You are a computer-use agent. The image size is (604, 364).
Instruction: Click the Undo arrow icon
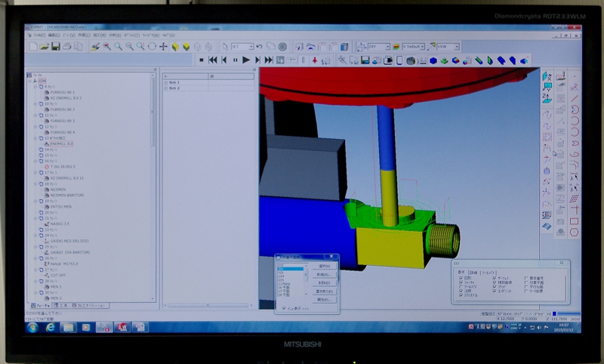(259, 47)
